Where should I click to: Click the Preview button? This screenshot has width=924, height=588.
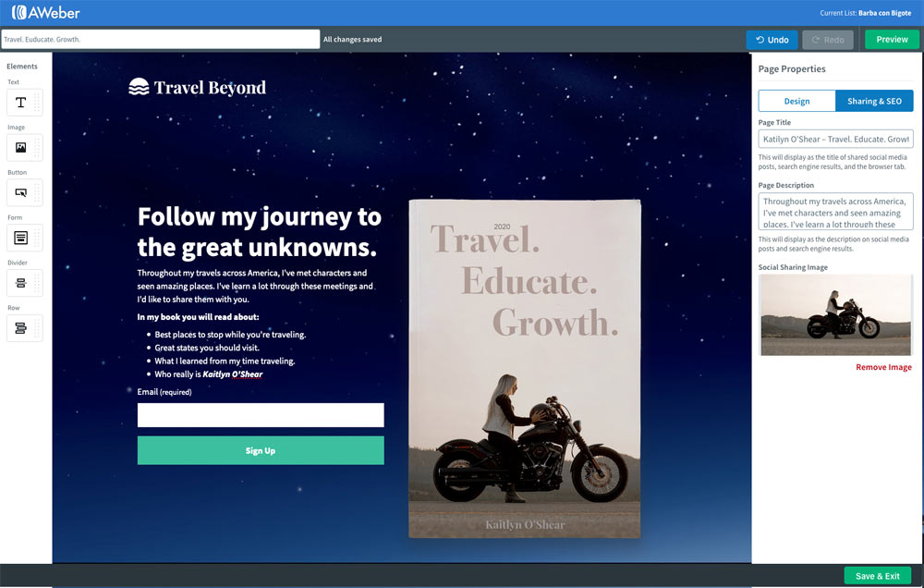coord(892,40)
